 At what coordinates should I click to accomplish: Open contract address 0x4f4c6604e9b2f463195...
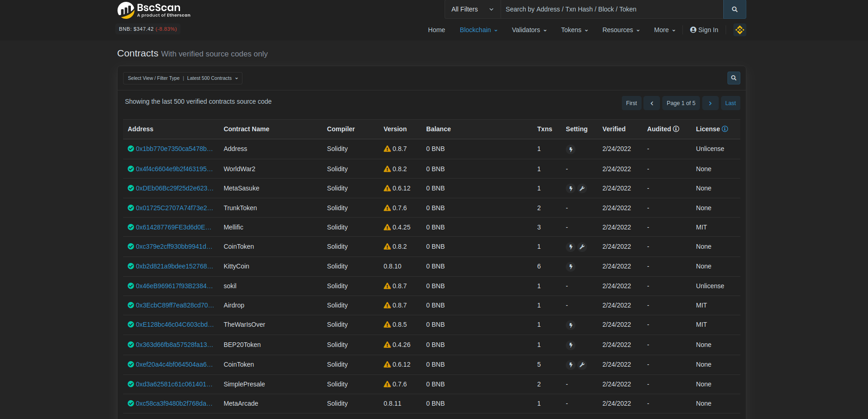[x=174, y=169]
